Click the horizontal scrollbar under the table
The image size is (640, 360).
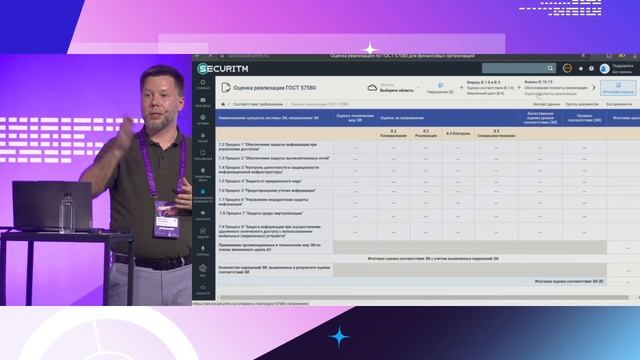(424, 298)
